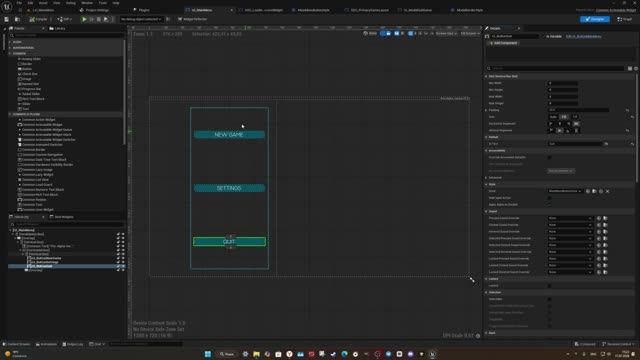Open the Screen Size dropdown above the canvas

click(x=446, y=33)
